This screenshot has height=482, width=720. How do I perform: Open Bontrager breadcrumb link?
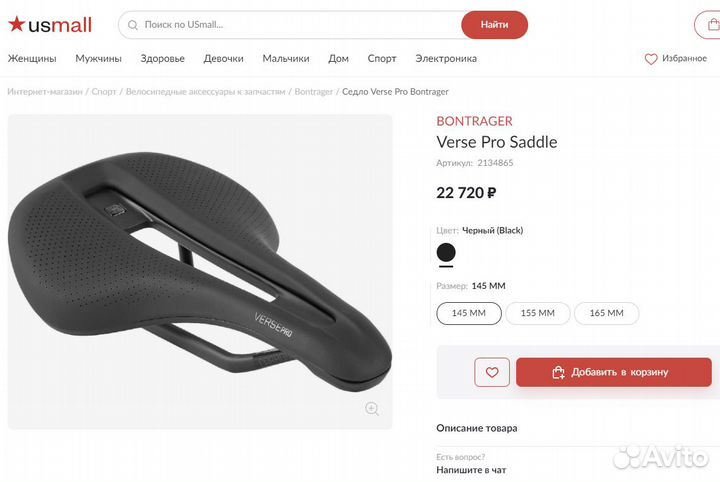(314, 91)
